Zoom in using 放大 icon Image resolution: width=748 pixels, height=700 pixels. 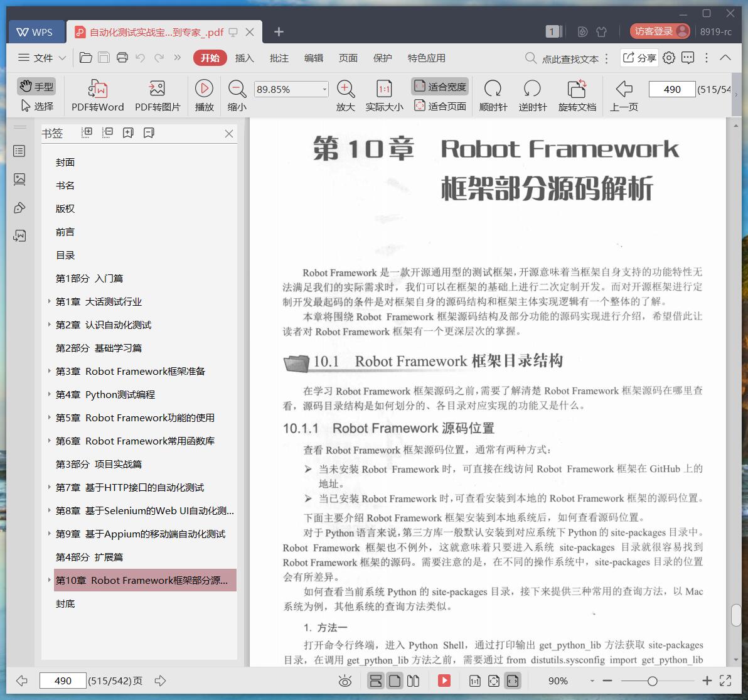345,95
